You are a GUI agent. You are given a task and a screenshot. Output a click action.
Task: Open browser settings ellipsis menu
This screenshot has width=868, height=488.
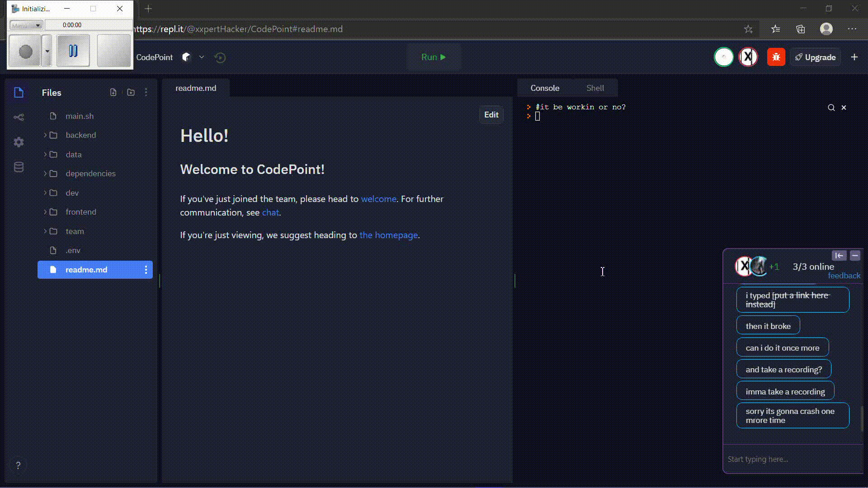[x=852, y=29]
